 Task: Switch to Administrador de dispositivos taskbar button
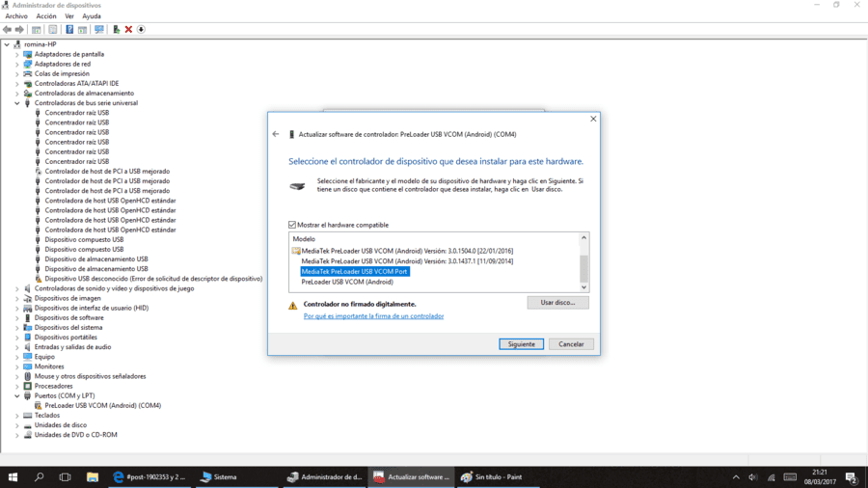coord(324,477)
